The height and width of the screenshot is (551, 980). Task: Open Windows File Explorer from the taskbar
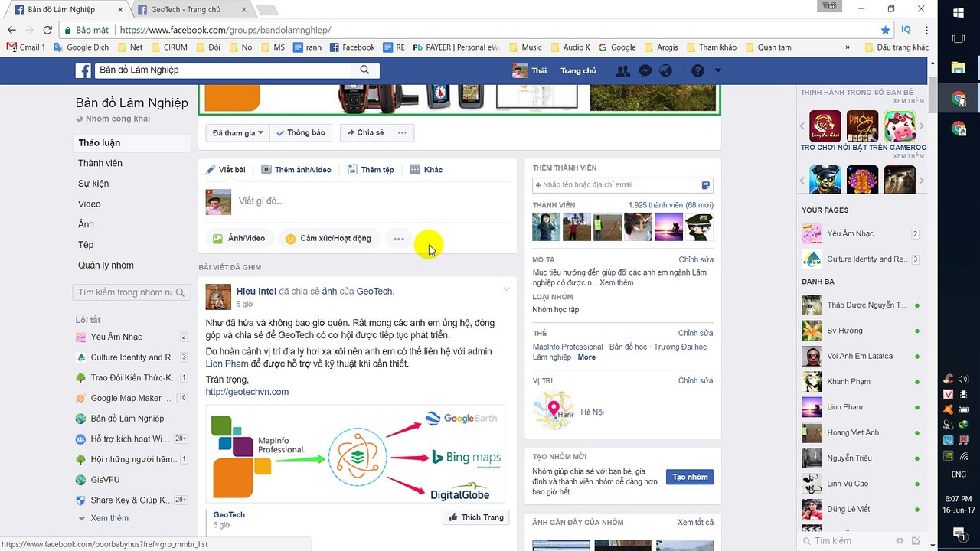tap(959, 67)
